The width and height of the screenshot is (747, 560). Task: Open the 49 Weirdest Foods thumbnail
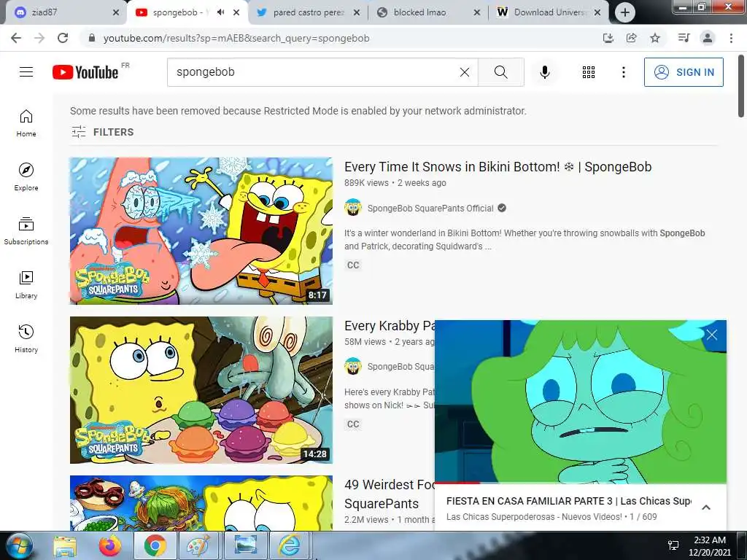pos(201,503)
